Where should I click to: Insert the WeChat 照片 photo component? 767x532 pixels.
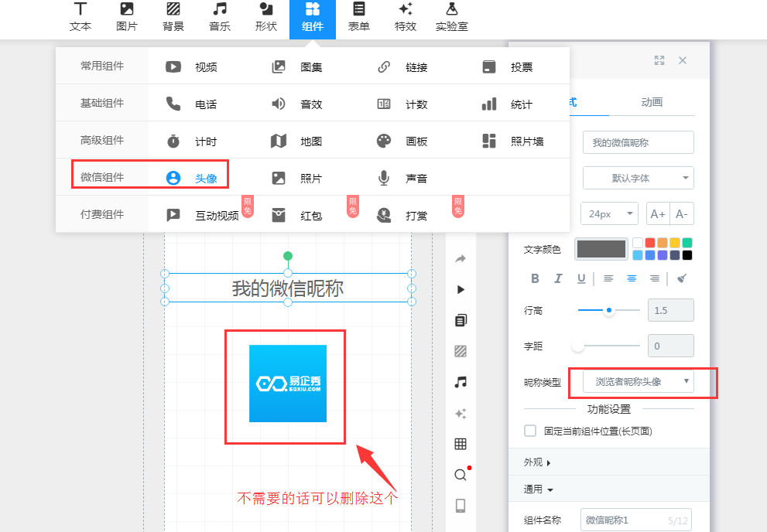(297, 179)
